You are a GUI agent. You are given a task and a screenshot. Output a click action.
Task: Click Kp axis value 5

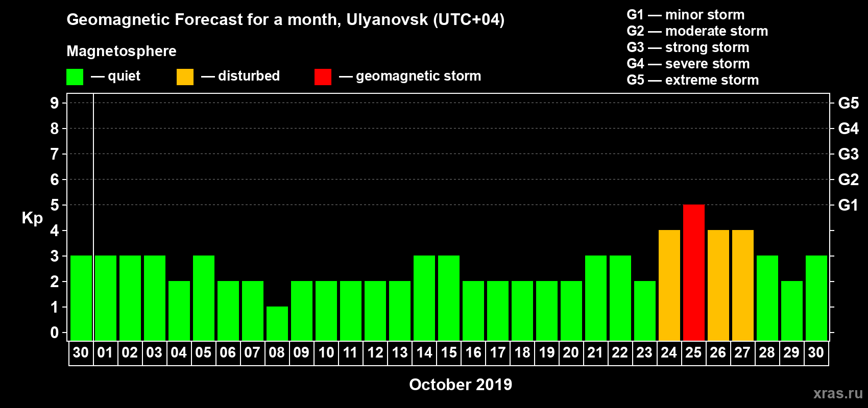tap(55, 205)
